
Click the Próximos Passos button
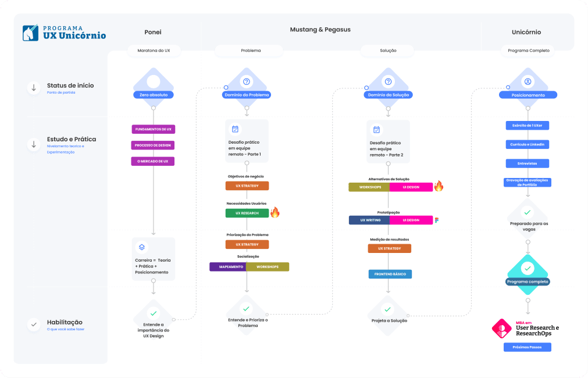[527, 347]
